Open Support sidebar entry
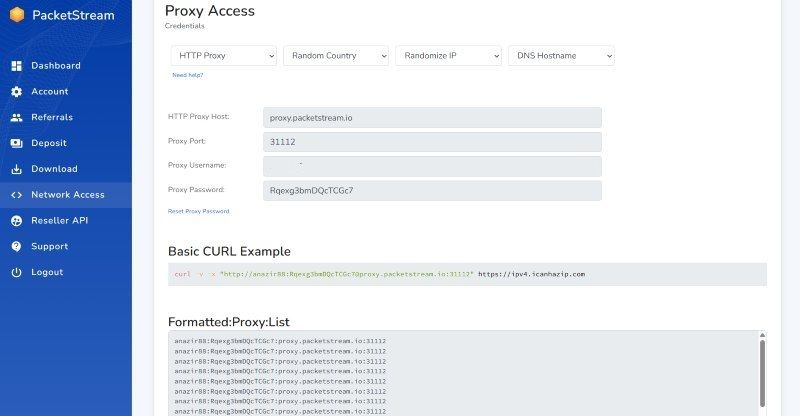800x416 pixels. click(x=66, y=247)
